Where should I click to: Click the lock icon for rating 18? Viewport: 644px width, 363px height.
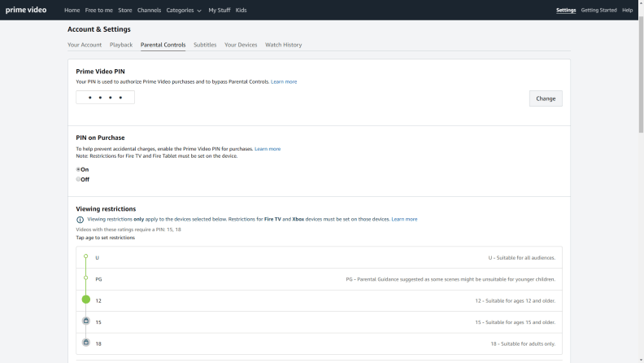(86, 342)
